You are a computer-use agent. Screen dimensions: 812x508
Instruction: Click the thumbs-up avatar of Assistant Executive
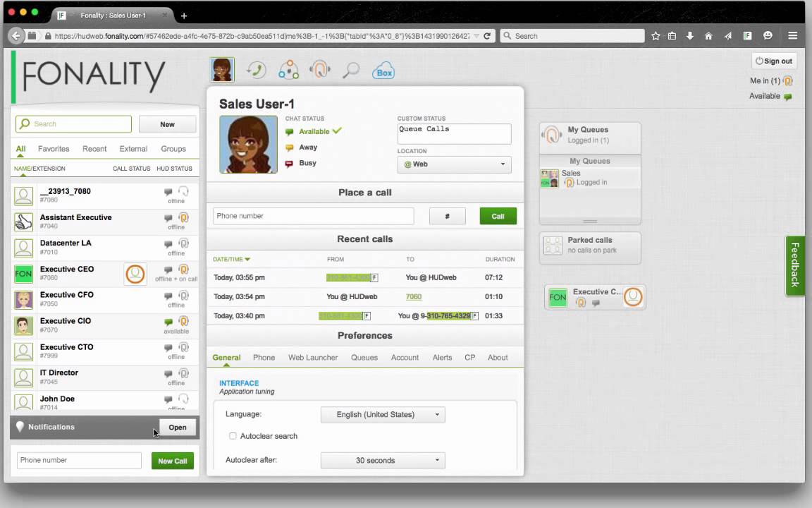tap(23, 222)
